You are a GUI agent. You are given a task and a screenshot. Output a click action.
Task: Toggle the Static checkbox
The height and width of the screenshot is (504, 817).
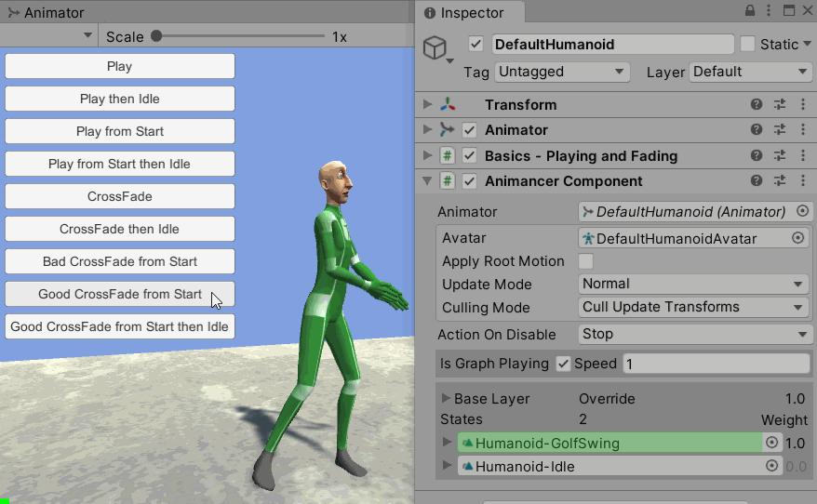748,45
